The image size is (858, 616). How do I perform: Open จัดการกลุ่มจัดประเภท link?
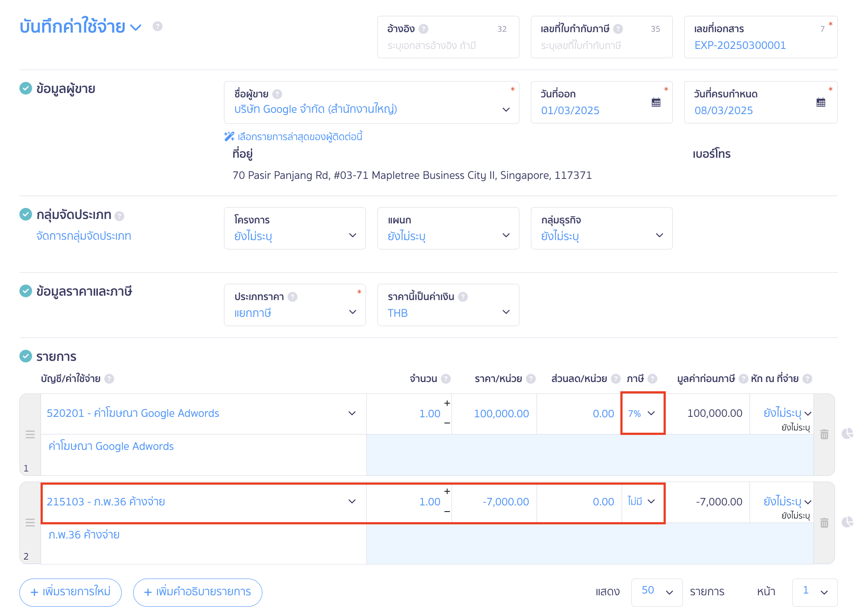[84, 236]
